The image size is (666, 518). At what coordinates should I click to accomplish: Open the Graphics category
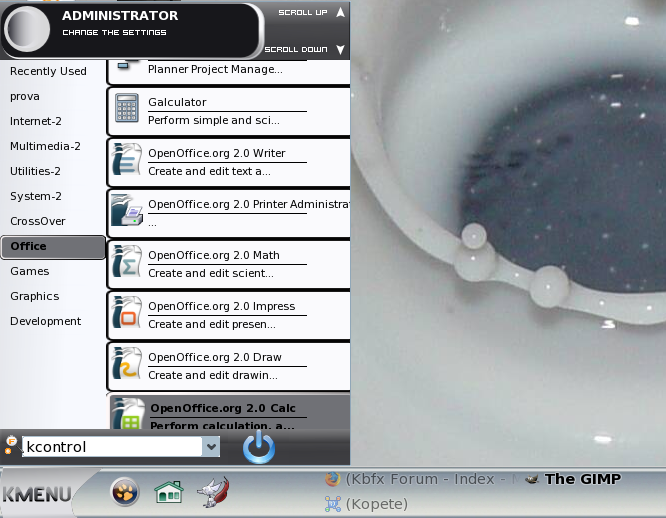tap(34, 296)
